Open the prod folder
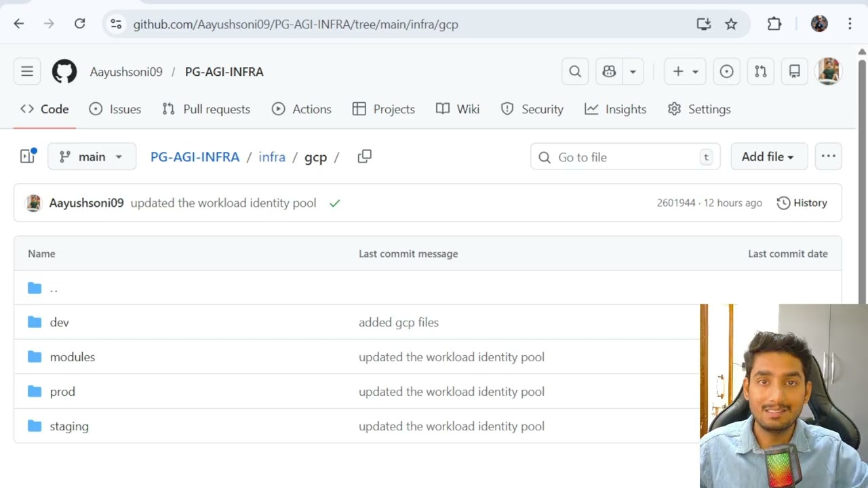Screen dimensions: 868x488 tap(62, 391)
